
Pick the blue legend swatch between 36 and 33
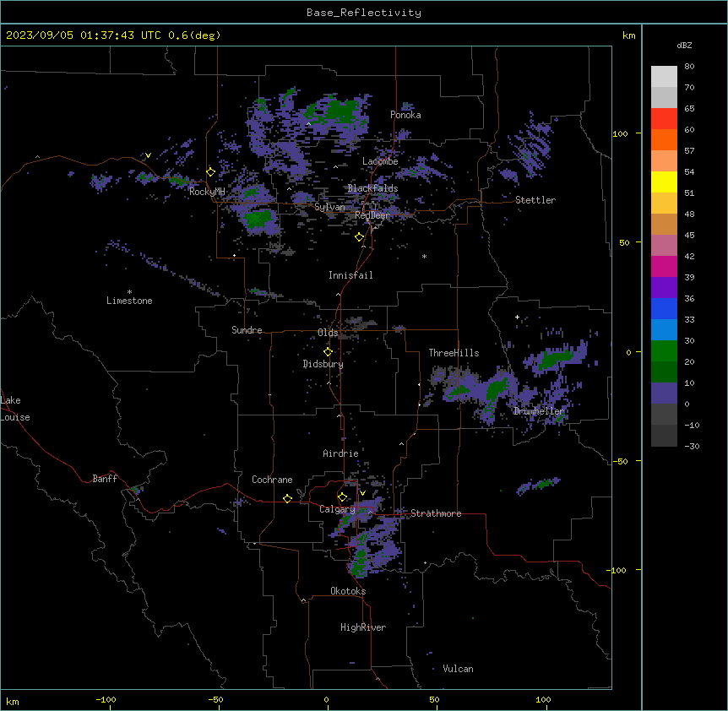[664, 308]
